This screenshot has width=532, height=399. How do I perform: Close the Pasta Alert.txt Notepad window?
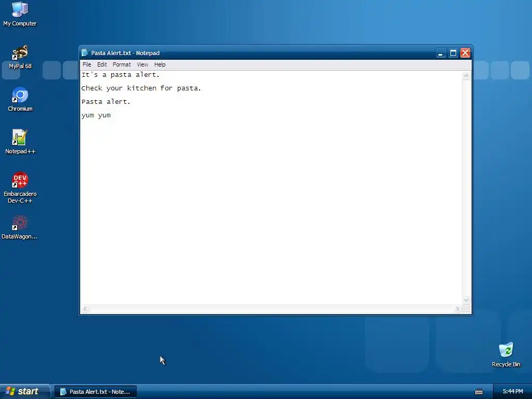pos(465,53)
